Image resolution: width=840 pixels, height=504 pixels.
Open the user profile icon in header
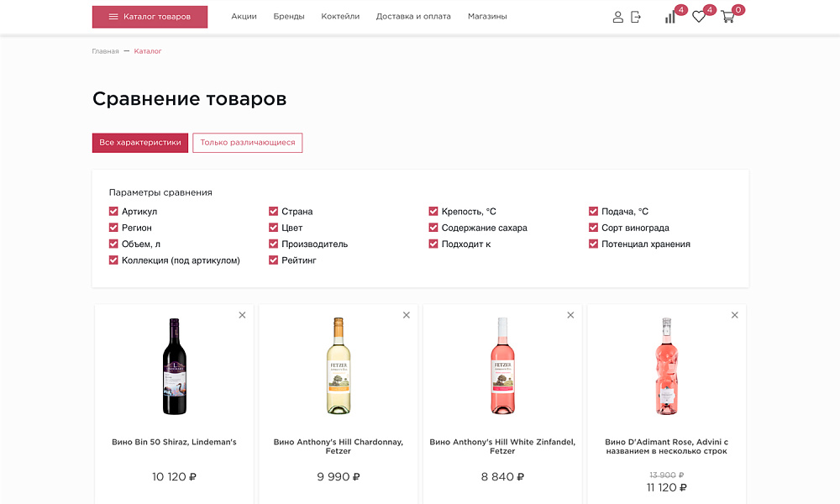(x=618, y=17)
